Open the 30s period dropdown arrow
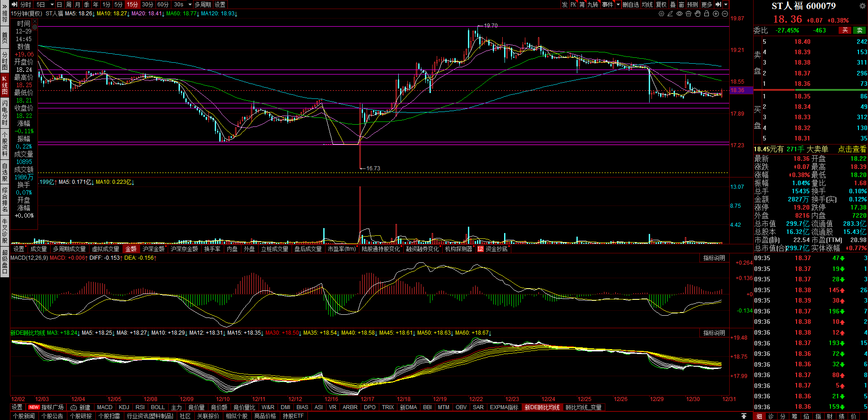Image resolution: width=868 pixels, height=420 pixels. [190, 5]
